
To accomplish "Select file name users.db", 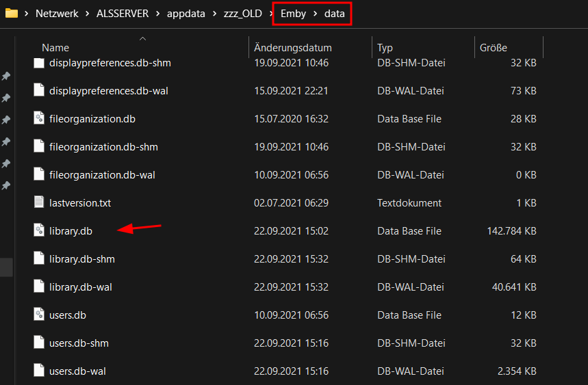I will [x=68, y=315].
